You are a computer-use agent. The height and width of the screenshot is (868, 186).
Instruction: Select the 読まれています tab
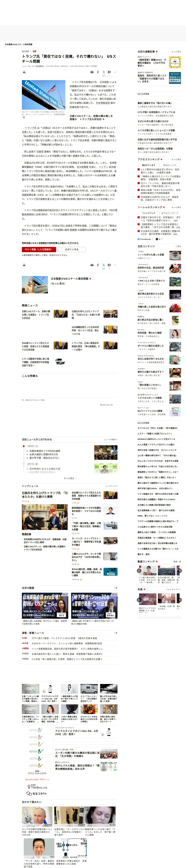pos(148,165)
